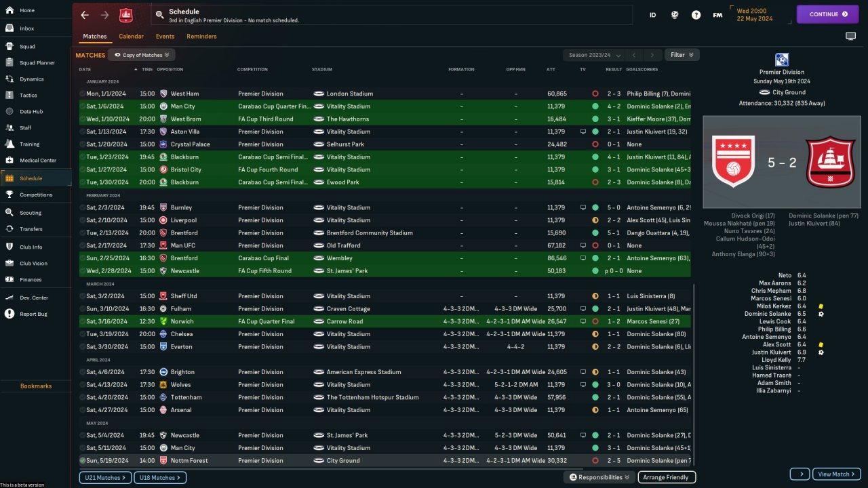868x488 pixels.
Task: Tick the selection circle for Mon, 1/1/2024 West Ham
Action: (83, 94)
